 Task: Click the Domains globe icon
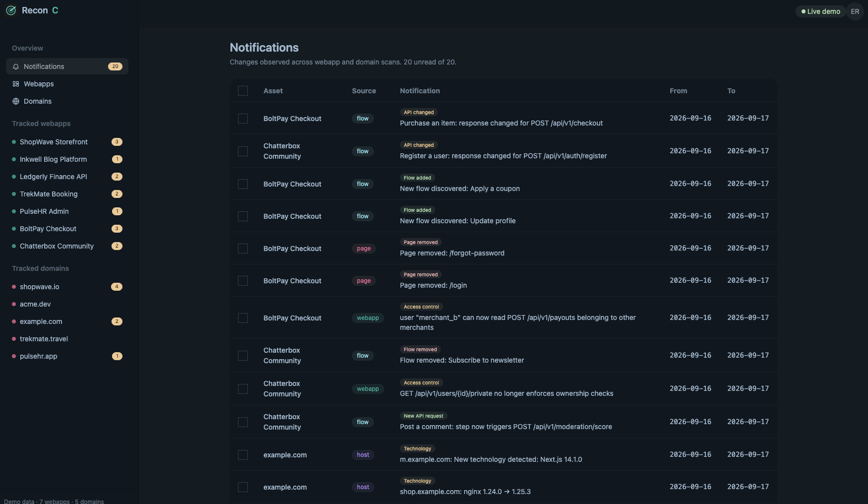click(x=16, y=101)
